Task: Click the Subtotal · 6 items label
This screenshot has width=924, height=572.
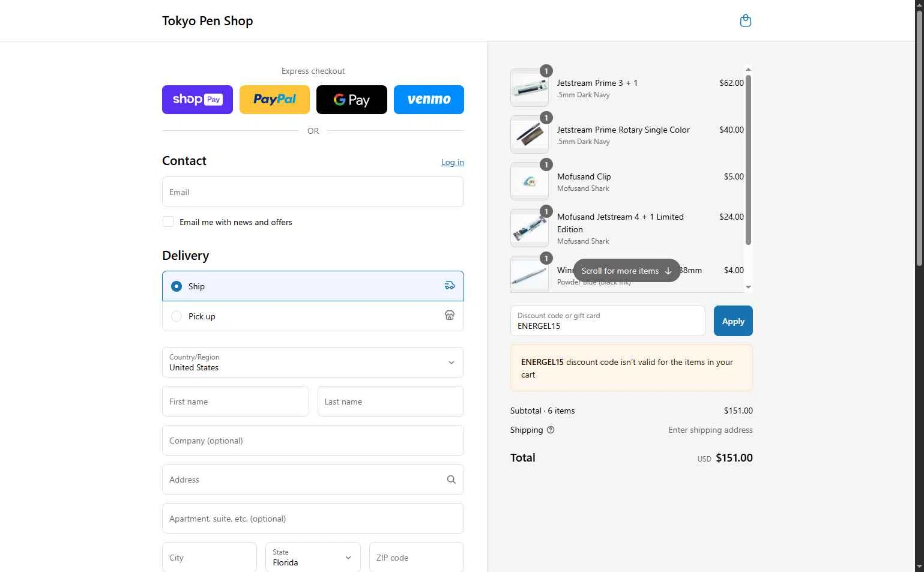Action: tap(543, 411)
